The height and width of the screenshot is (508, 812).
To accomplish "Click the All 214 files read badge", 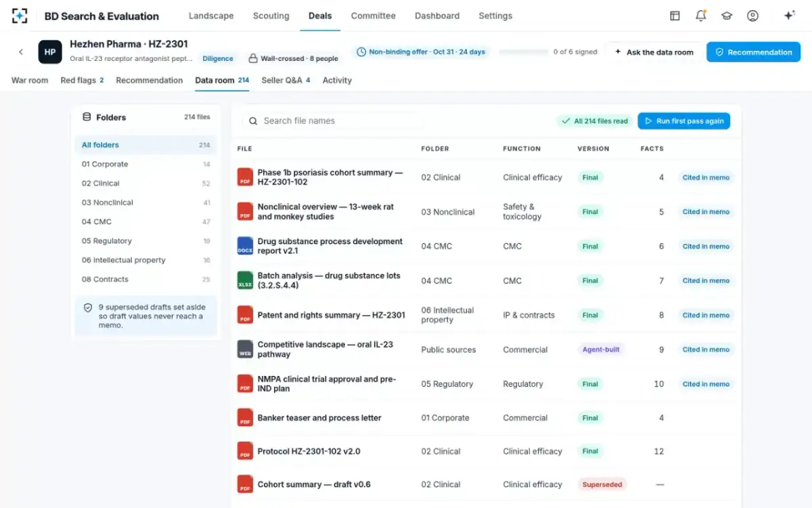I will (595, 121).
